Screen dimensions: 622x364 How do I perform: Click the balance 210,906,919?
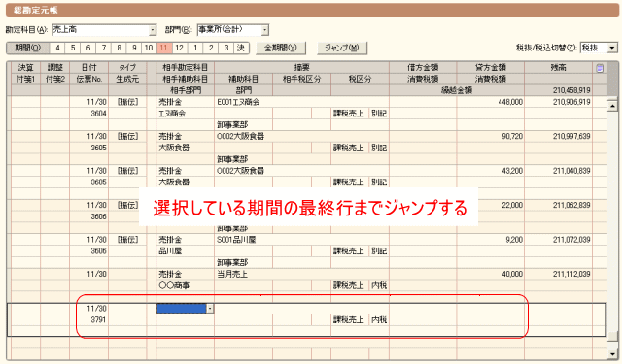point(571,102)
